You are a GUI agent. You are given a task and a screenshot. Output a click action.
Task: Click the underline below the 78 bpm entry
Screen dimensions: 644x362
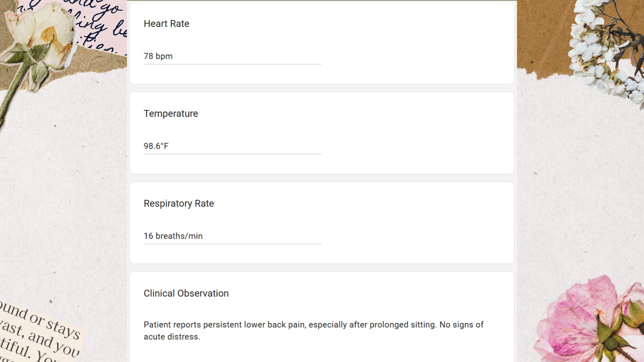point(232,64)
